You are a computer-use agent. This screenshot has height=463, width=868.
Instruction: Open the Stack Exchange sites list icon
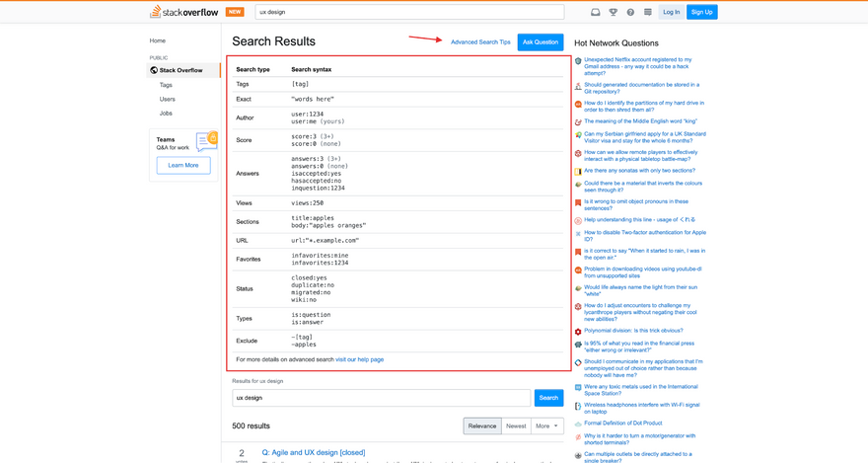click(x=648, y=12)
